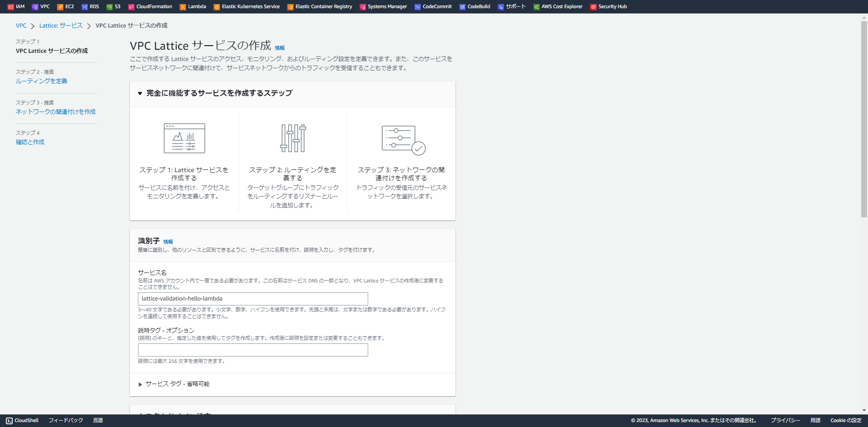Click the ステップ 2: ルーティングを定義する heading
This screenshot has width=868, height=427.
(293, 174)
